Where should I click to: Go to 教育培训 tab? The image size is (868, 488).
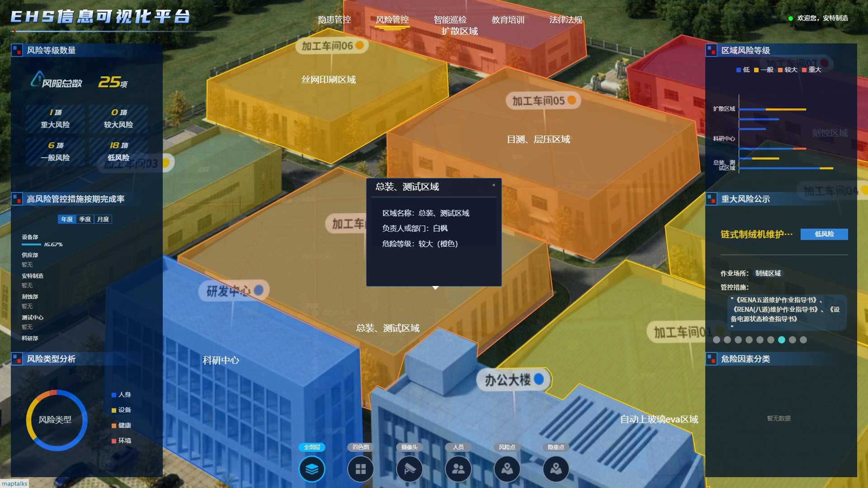tap(508, 20)
